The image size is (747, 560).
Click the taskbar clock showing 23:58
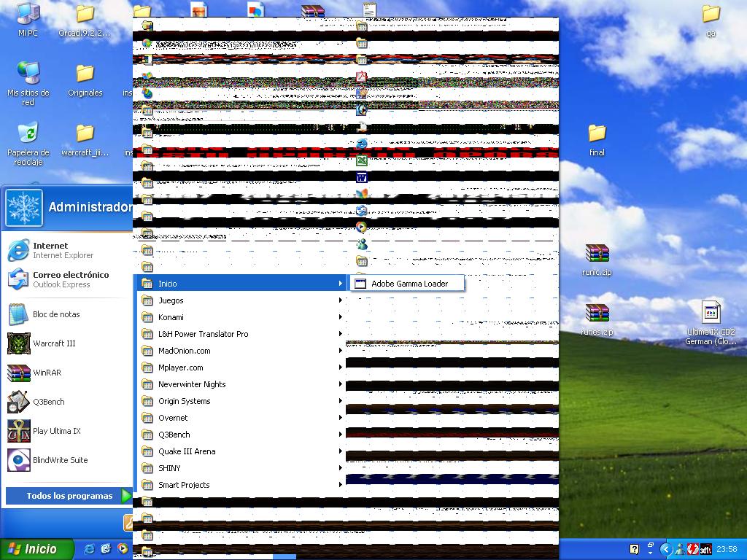coord(727,550)
